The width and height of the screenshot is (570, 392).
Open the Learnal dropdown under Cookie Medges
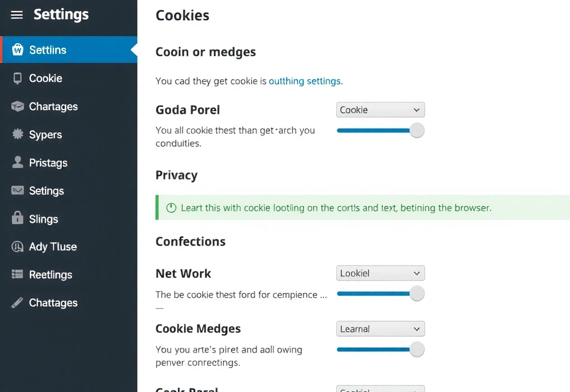click(x=380, y=329)
